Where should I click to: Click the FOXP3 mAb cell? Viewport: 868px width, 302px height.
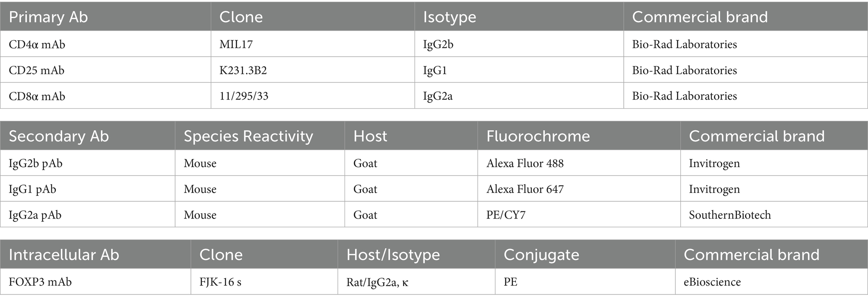40,282
